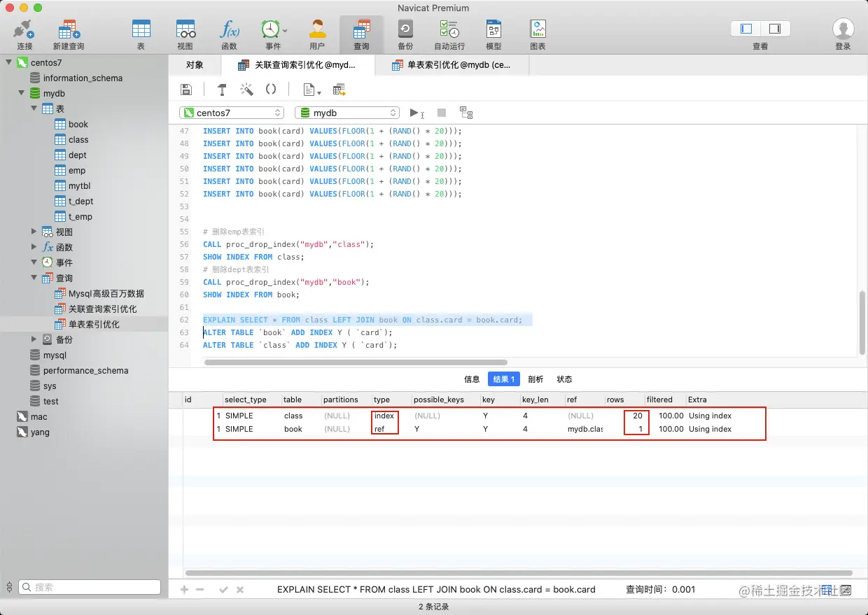
Task: Open the 信息 message result tab
Action: click(x=472, y=379)
